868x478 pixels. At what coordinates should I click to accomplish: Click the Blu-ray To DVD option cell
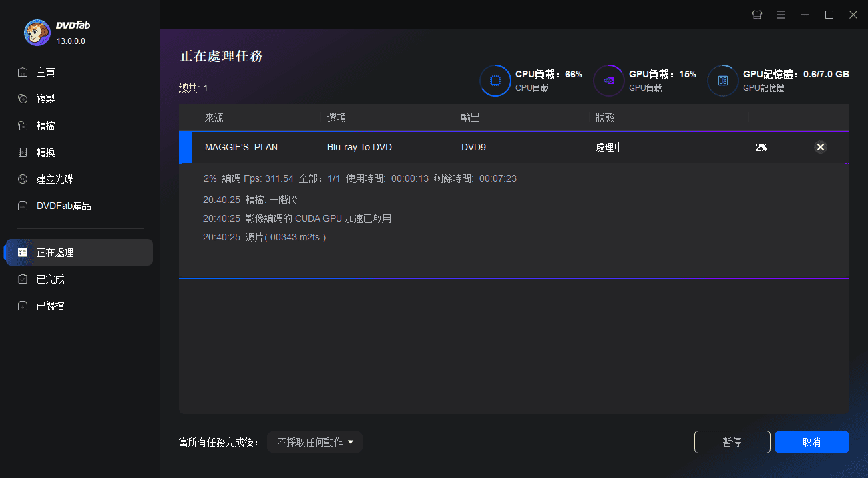click(359, 147)
